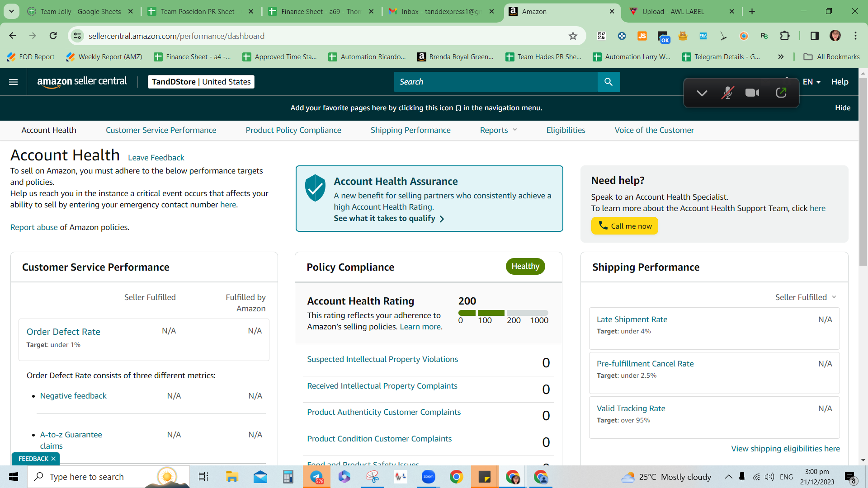Viewport: 868px width, 488px height.
Task: Open Windows Start menu
Action: click(14, 477)
